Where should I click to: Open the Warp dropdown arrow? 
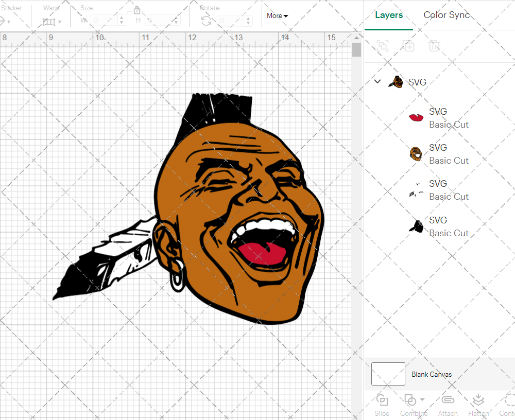[x=59, y=22]
